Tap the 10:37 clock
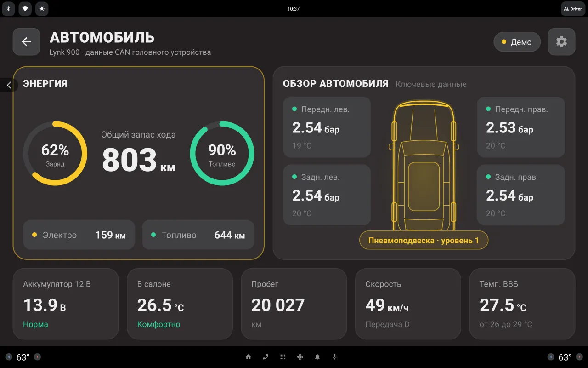The width and height of the screenshot is (588, 368). 294,9
